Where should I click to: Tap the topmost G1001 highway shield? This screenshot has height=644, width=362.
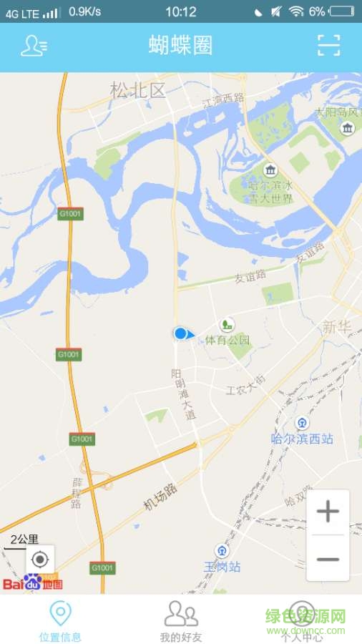[x=71, y=213]
